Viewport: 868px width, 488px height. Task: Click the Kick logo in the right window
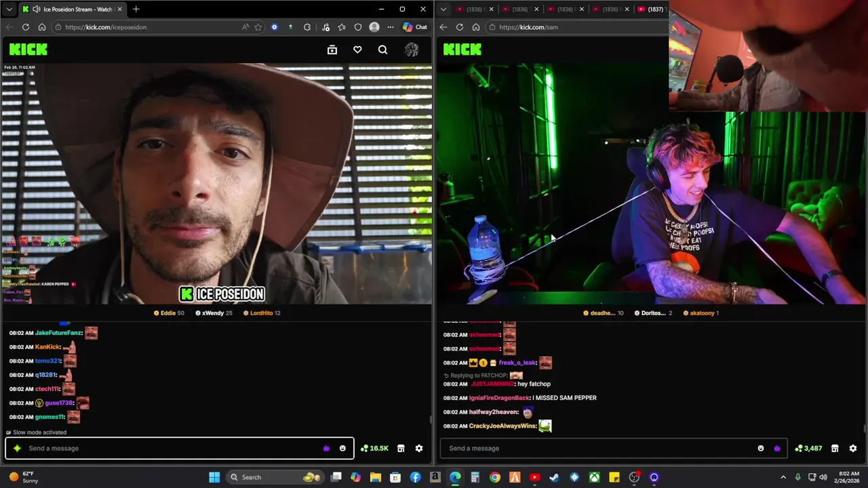(462, 49)
